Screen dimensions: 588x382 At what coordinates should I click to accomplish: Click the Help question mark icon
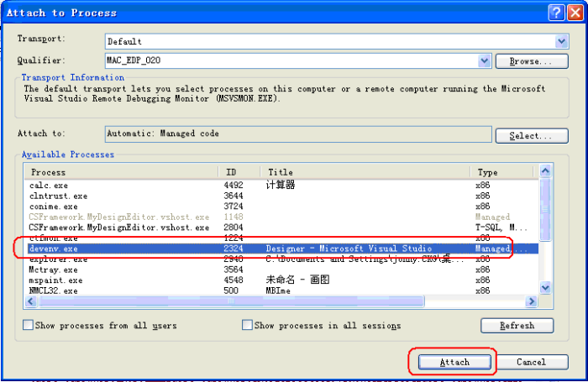(x=555, y=13)
